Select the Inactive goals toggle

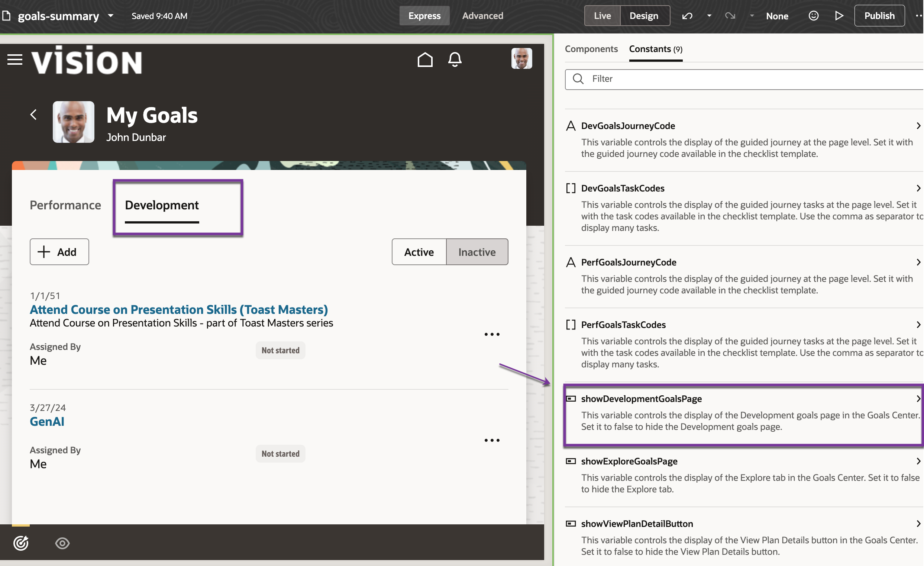pyautogui.click(x=476, y=252)
